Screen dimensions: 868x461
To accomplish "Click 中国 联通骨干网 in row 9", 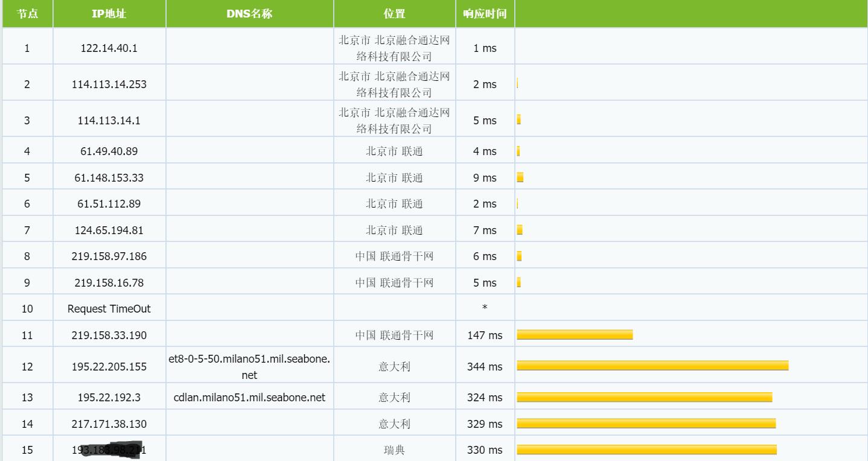I will pyautogui.click(x=394, y=283).
